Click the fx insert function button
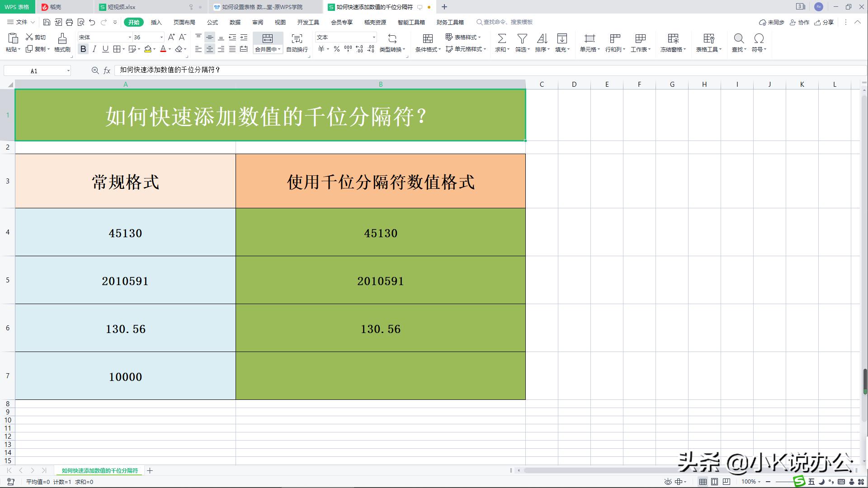The width and height of the screenshot is (868, 488). click(107, 70)
